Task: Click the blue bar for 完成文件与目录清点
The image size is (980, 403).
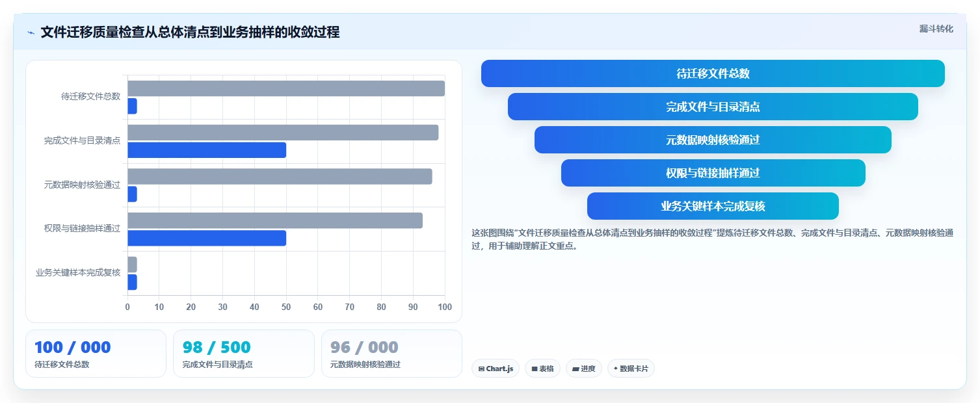Action: 207,150
